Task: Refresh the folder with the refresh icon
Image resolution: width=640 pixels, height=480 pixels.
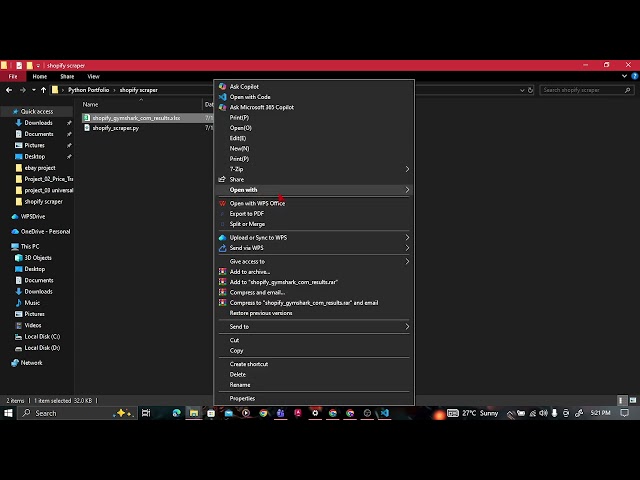Action: pos(531,90)
